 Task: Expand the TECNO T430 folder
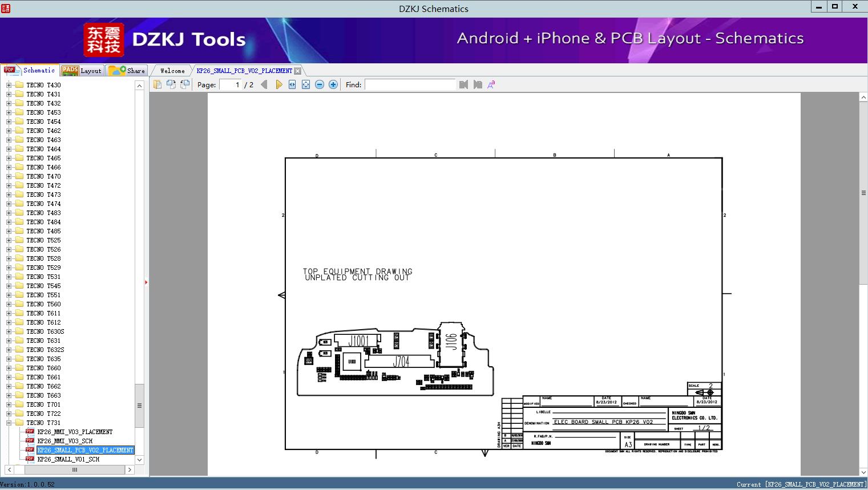(x=9, y=85)
